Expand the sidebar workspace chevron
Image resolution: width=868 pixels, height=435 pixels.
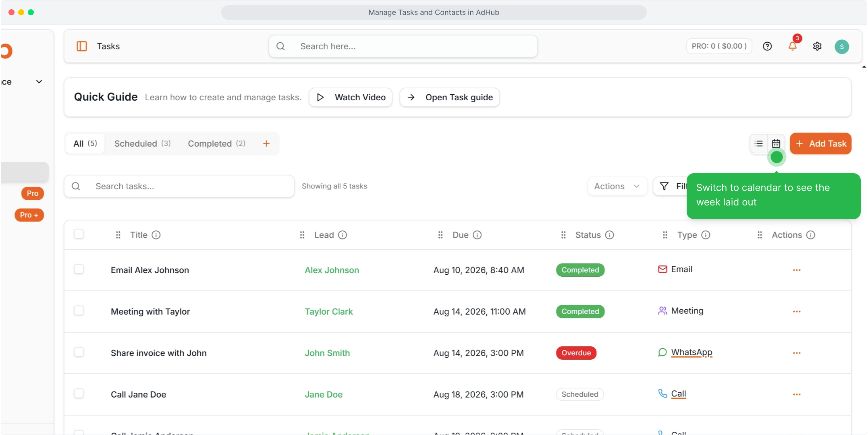(x=39, y=82)
